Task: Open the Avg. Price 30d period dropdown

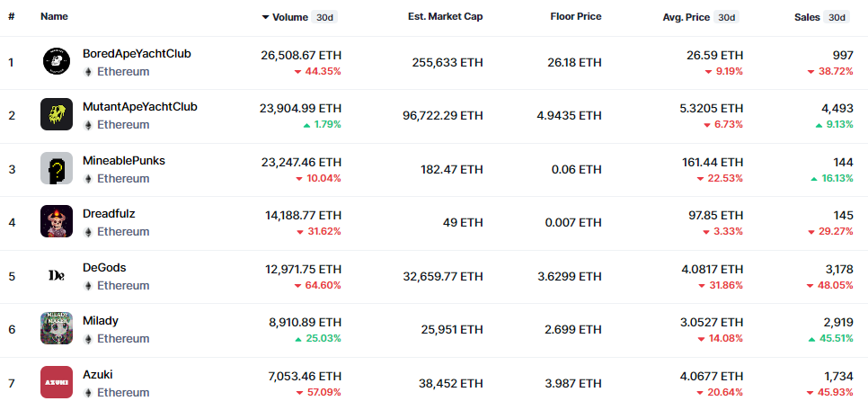Action: click(726, 17)
